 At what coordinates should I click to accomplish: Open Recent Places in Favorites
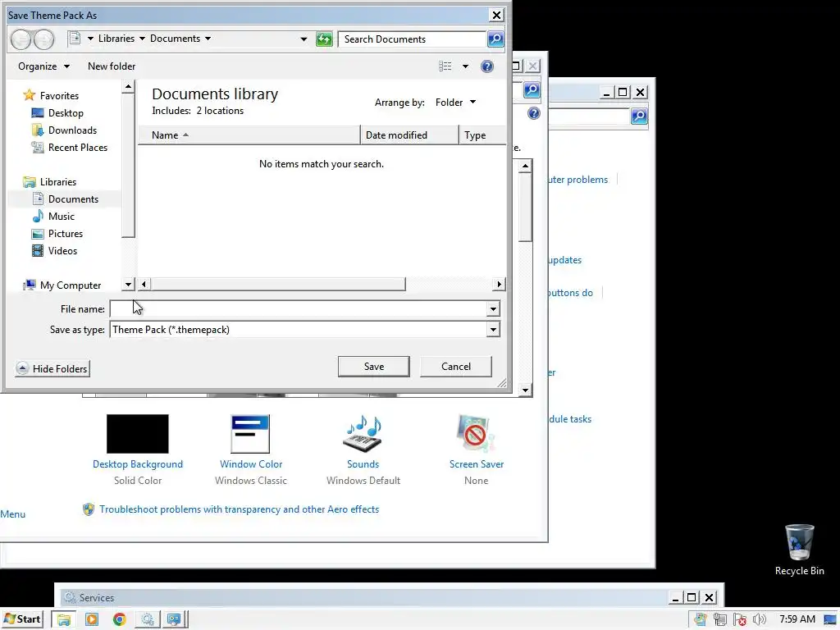click(78, 148)
